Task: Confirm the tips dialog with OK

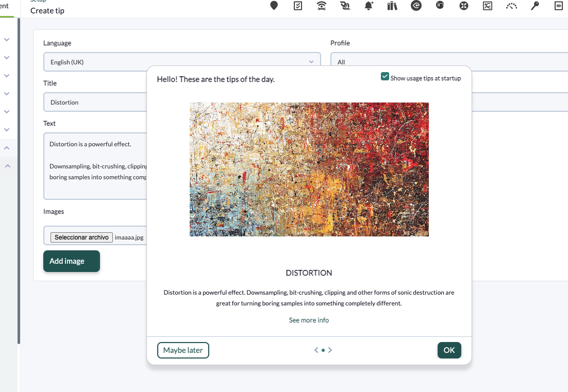Action: click(x=449, y=350)
